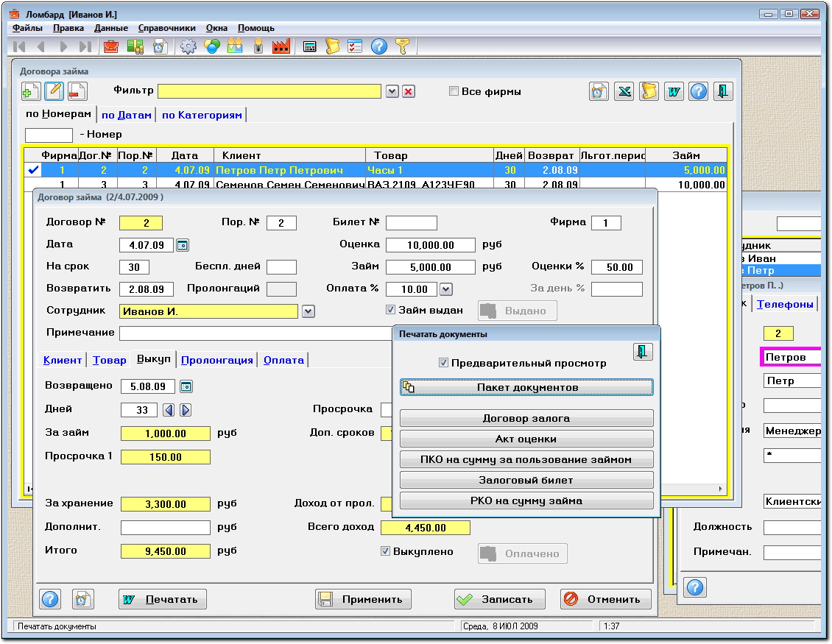Click the delete contract icon
Image resolution: width=832 pixels, height=644 pixels.
77,91
